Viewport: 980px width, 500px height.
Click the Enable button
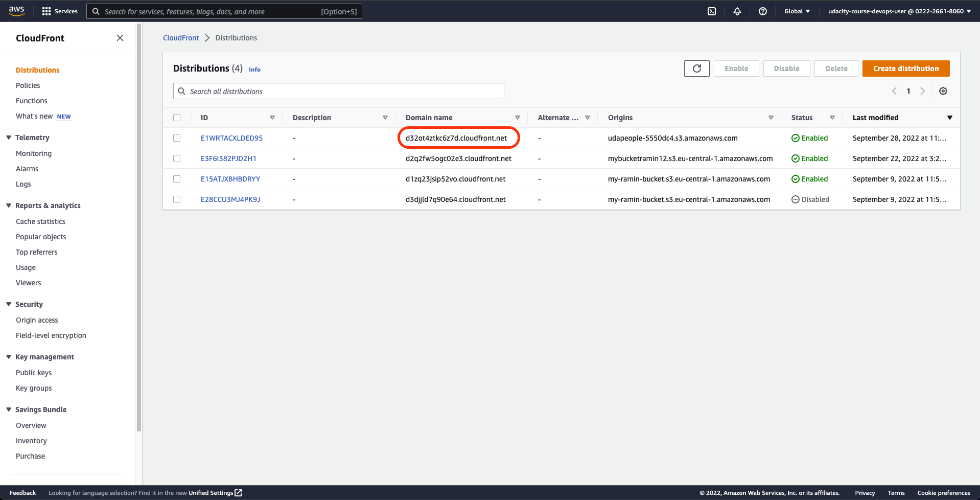736,69
